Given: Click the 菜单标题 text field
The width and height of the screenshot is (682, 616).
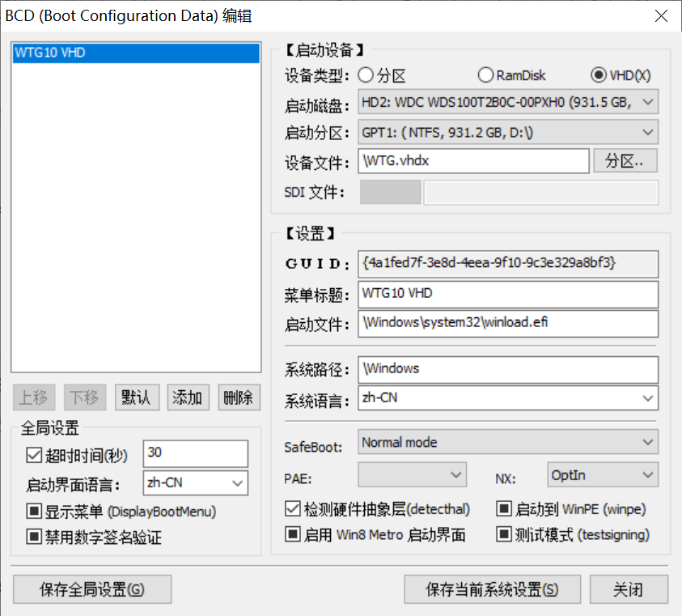Looking at the screenshot, I should tap(508, 293).
